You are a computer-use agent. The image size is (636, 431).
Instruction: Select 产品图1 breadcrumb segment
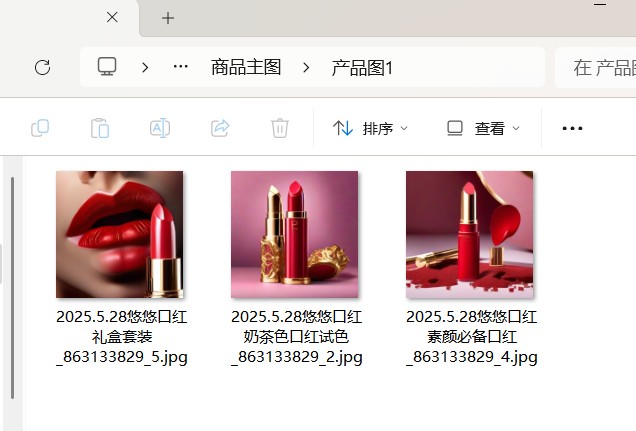coord(362,68)
